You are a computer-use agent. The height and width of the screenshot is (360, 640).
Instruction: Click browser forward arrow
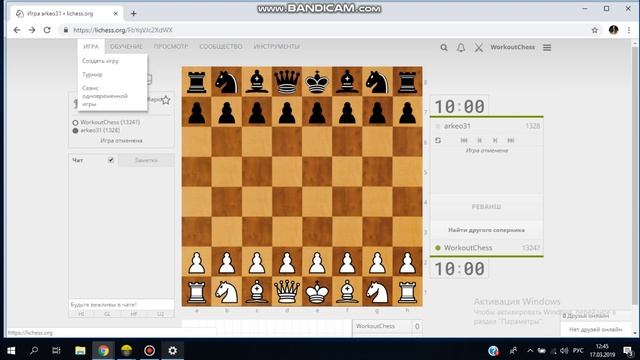click(x=32, y=30)
